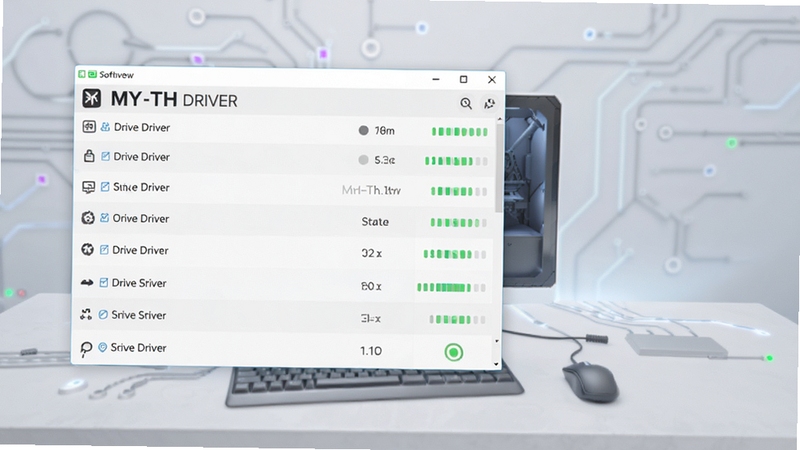Click the round star icon on the 32x row

87,249
